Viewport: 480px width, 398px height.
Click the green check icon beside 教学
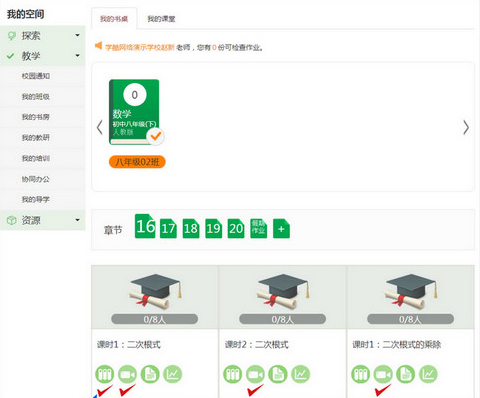pyautogui.click(x=11, y=56)
